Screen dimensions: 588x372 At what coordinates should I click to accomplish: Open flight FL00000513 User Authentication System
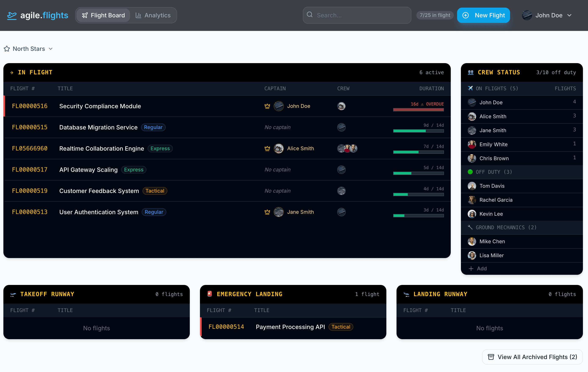(x=99, y=212)
